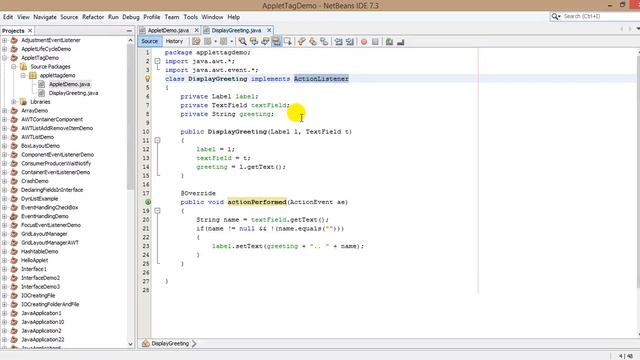Viewport: 640px width, 360px height.
Task: Click the GridLayoutManager project icon
Action: [14, 234]
